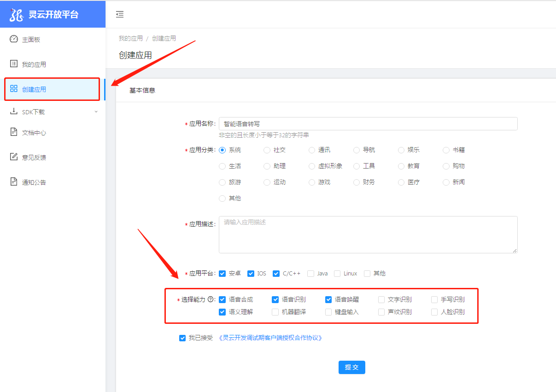Check the 文字识别 capability
The width and height of the screenshot is (556, 392).
[381, 299]
